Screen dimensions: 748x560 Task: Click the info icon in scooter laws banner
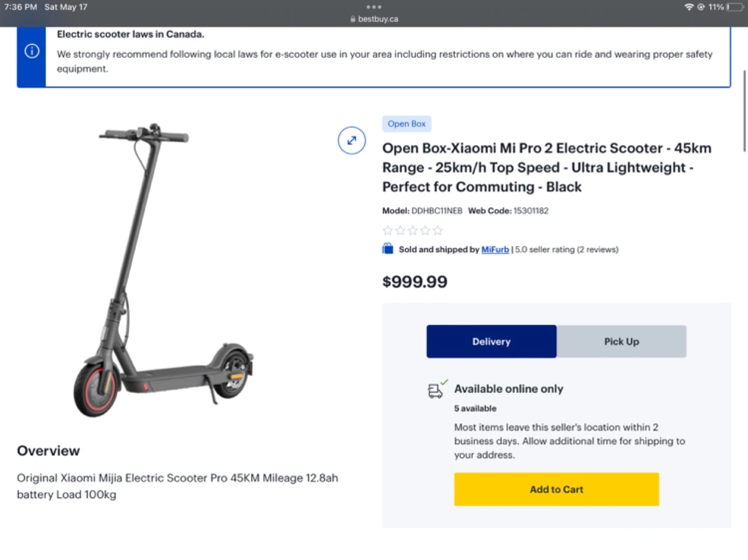pos(32,51)
